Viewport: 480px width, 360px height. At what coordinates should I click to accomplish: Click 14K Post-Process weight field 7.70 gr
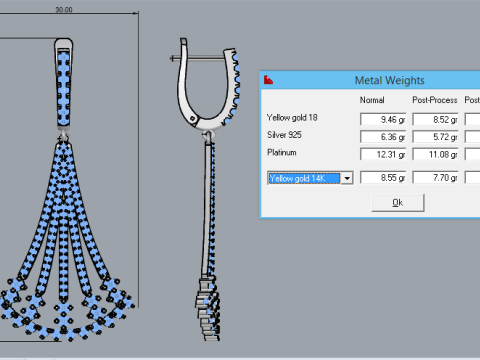click(x=435, y=178)
